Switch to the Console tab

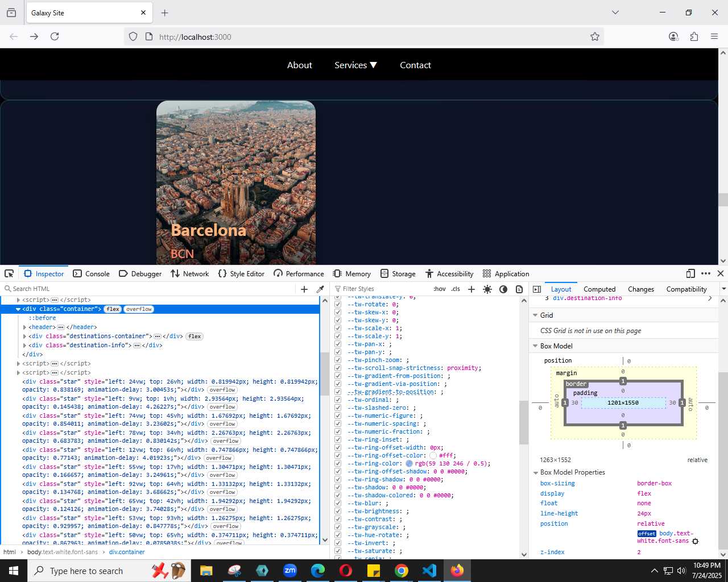92,273
